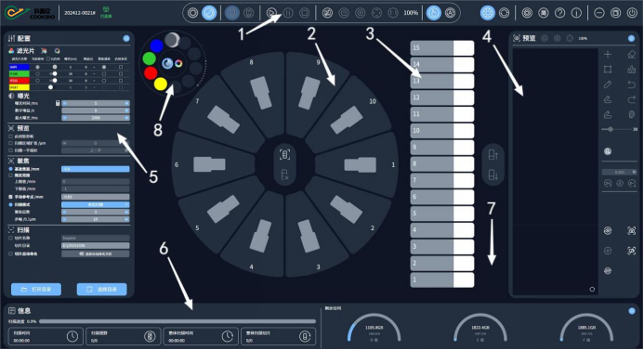Click the slide unload-down icon beside rack
Screen dimensions: 644x350
(x=493, y=175)
